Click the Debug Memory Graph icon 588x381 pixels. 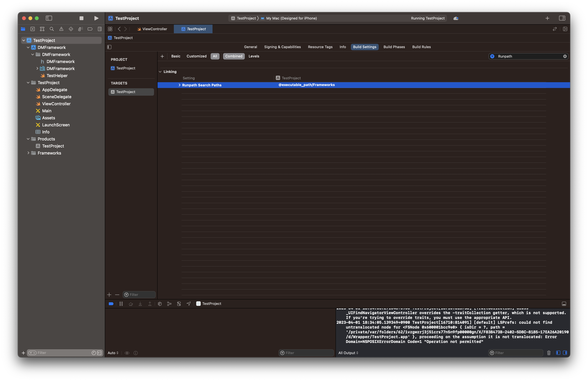pos(169,304)
